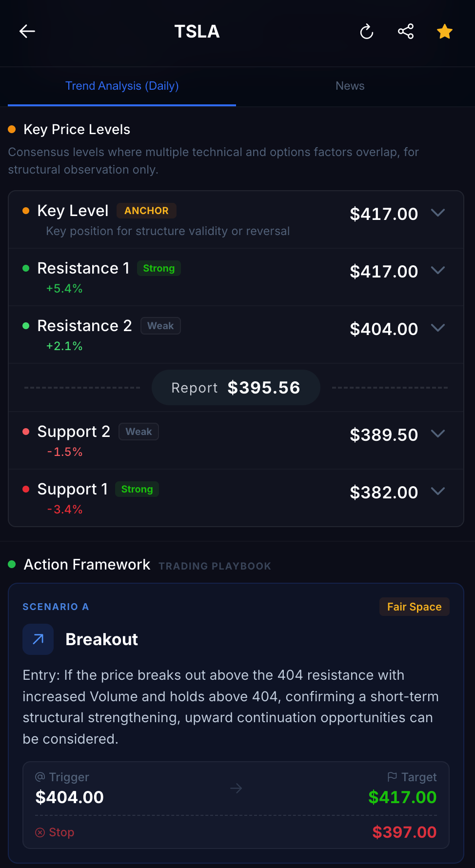Toggle the orange Key Price Levels bullet
This screenshot has height=868, width=475.
pyautogui.click(x=12, y=129)
